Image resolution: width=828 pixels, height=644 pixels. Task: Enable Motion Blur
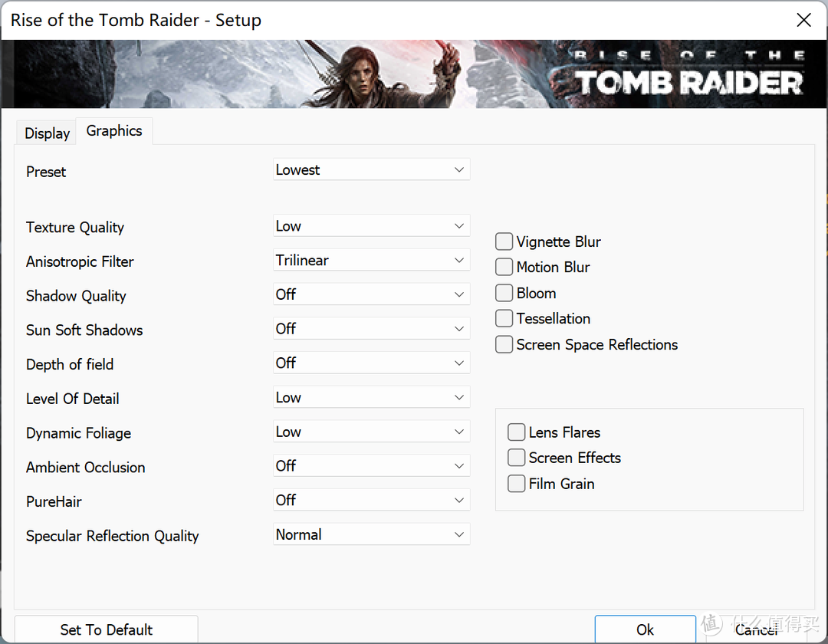point(504,267)
